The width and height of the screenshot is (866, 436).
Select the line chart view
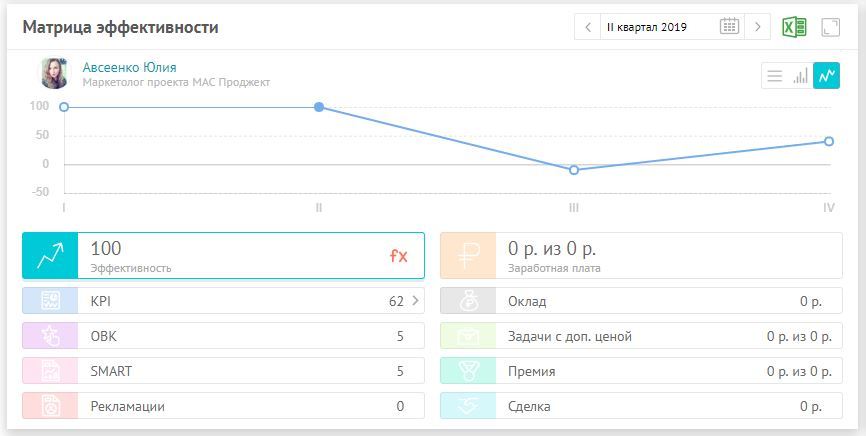(826, 76)
